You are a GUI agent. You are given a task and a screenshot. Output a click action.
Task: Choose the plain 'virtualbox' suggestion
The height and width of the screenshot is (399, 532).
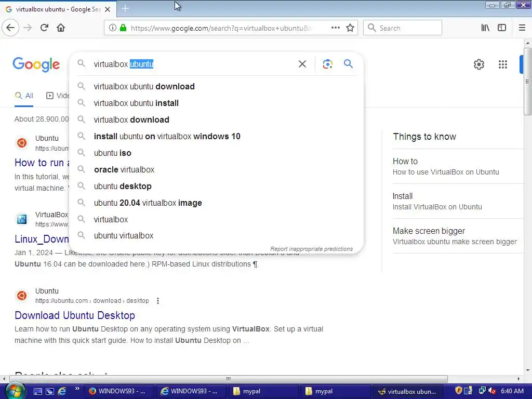(216, 220)
